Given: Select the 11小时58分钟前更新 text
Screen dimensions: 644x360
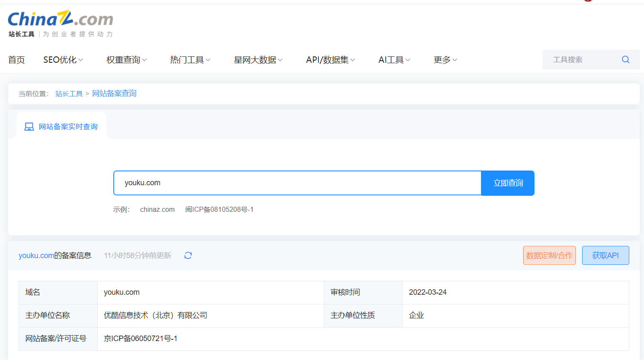Looking at the screenshot, I should [x=138, y=256].
